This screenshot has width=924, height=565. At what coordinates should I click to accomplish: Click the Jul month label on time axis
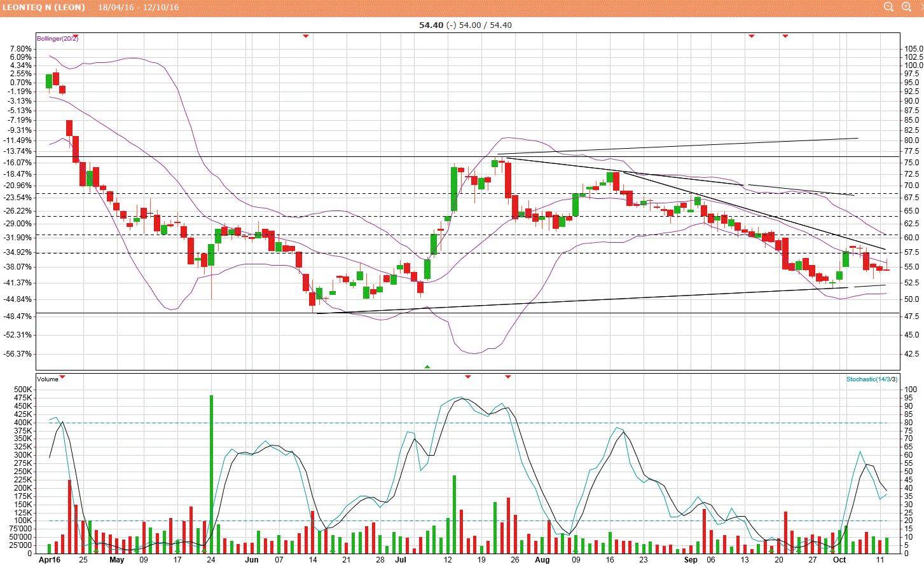pos(400,560)
